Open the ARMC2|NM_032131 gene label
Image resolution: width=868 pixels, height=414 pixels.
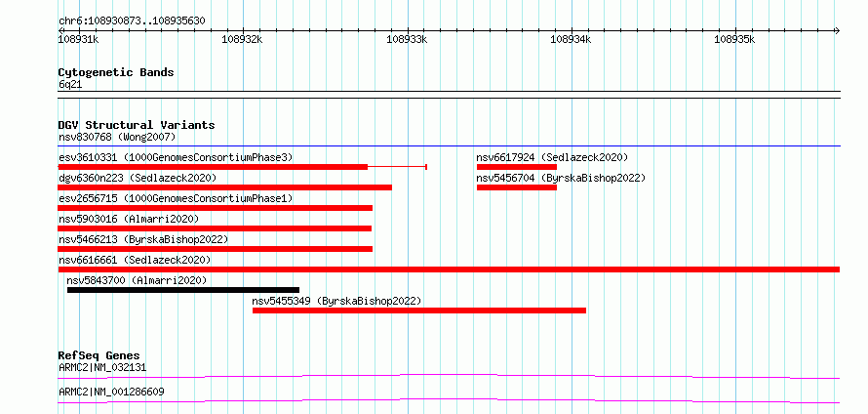[102, 367]
